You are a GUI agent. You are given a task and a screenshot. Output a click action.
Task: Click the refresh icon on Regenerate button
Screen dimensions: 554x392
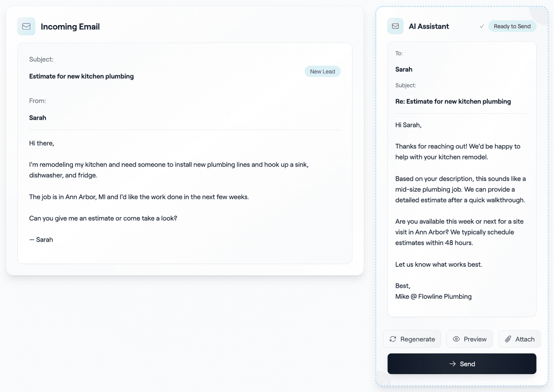(393, 339)
